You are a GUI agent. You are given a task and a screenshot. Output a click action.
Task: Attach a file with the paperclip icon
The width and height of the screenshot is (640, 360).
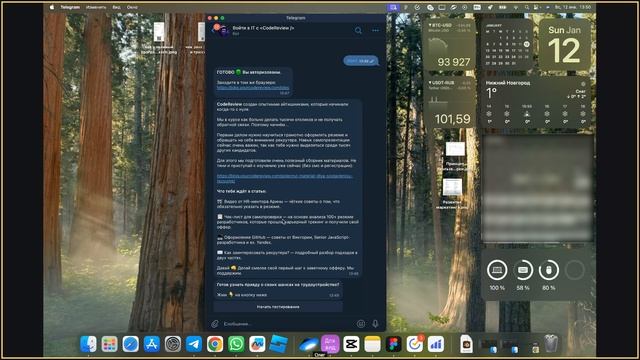(215, 324)
